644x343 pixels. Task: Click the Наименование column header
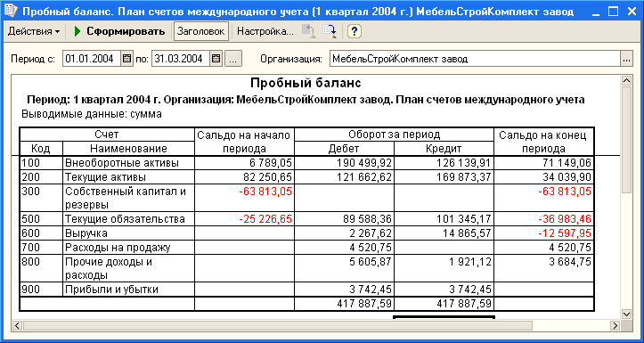[128, 148]
